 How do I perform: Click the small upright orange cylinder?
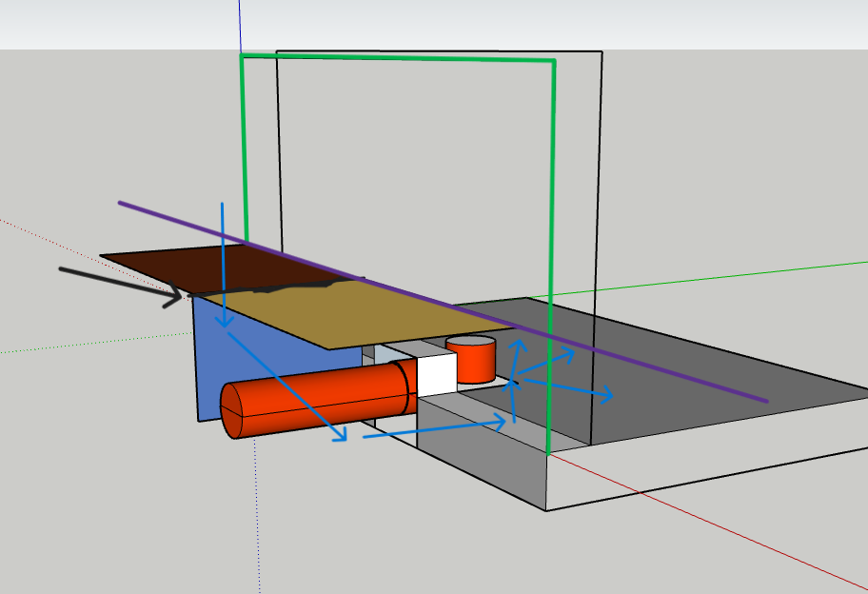[x=471, y=360]
